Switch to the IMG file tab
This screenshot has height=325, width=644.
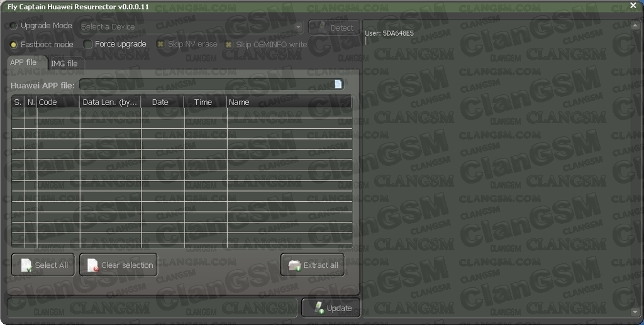[66, 63]
